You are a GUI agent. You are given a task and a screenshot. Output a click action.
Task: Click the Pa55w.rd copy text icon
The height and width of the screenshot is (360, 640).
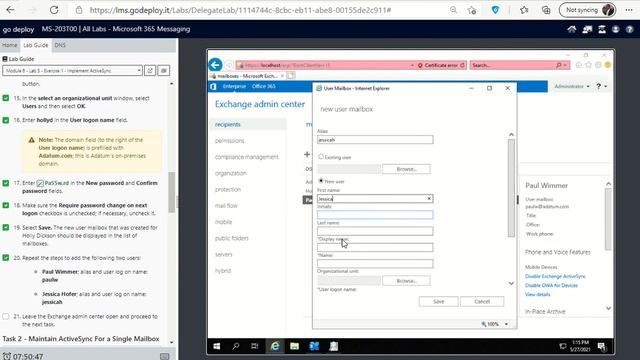pos(40,183)
